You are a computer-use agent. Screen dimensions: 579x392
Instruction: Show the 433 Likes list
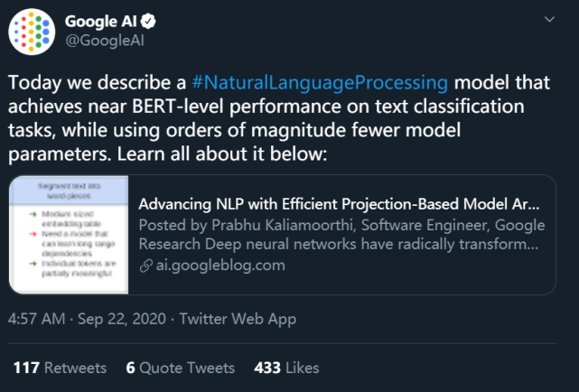(x=286, y=368)
